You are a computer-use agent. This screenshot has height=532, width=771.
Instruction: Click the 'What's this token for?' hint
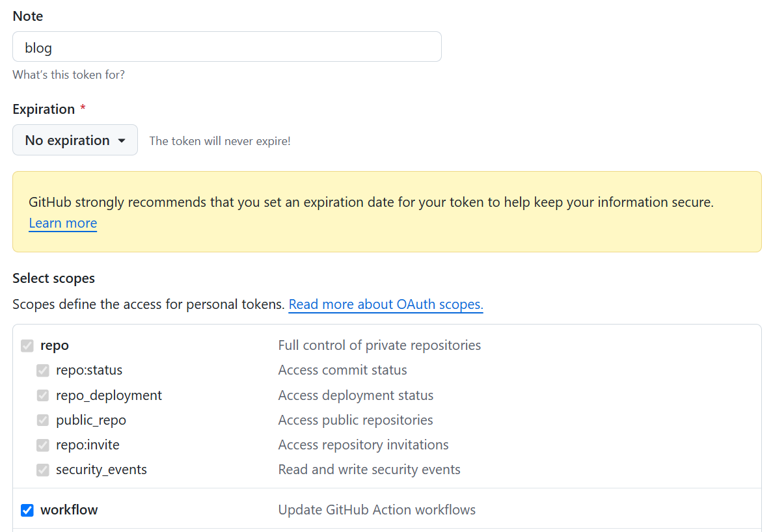(68, 75)
